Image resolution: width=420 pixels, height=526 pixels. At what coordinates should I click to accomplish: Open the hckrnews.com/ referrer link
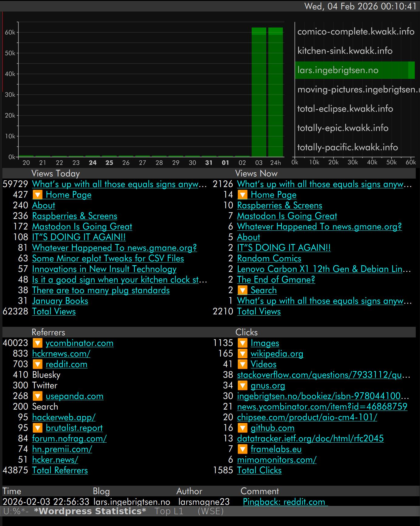tap(61, 354)
